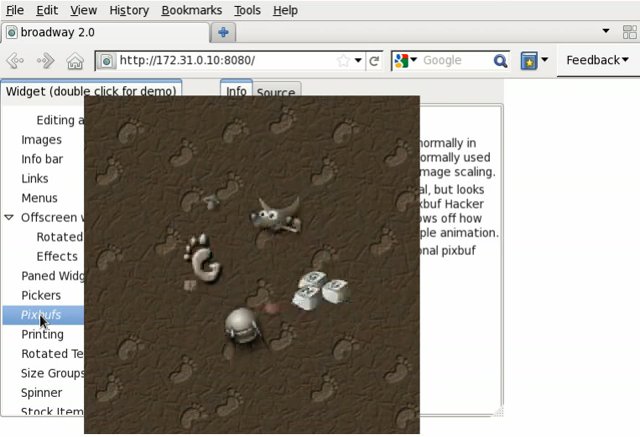Click the Widget column header

pyautogui.click(x=91, y=91)
